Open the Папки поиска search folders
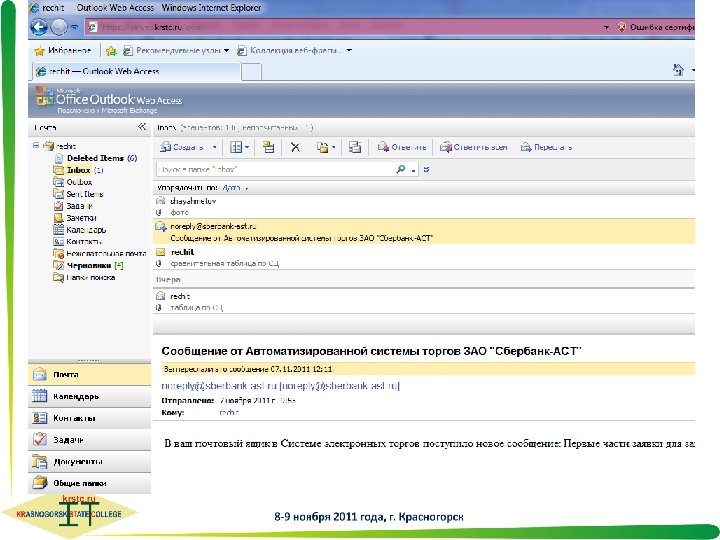The height and width of the screenshot is (540, 720). 84,277
